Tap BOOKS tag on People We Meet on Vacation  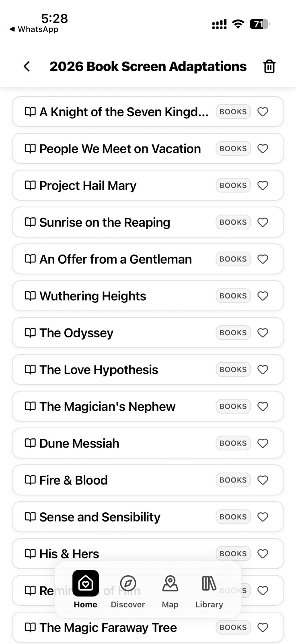233,149
